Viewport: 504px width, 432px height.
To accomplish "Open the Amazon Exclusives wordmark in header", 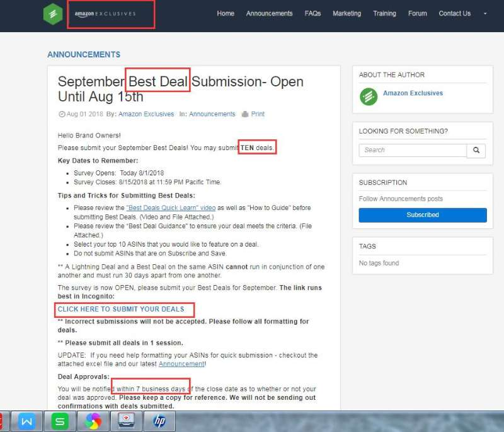I will (105, 14).
